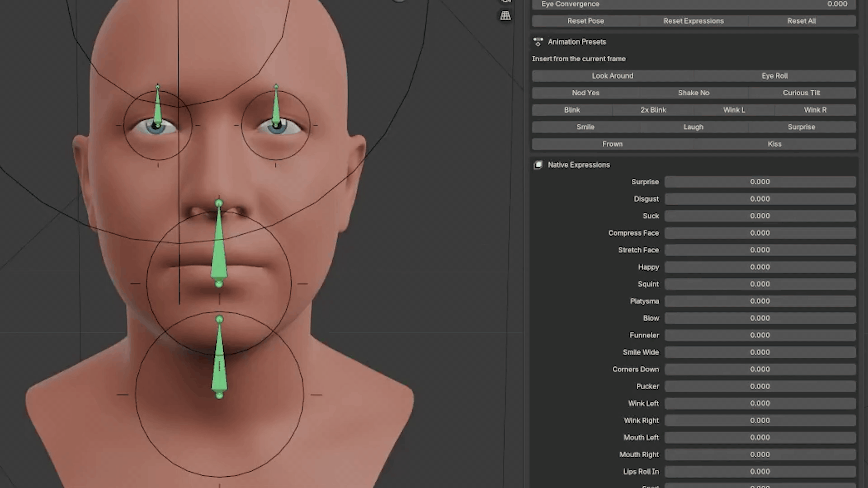Click the 2x Blink preset button
The image size is (868, 488).
(653, 110)
